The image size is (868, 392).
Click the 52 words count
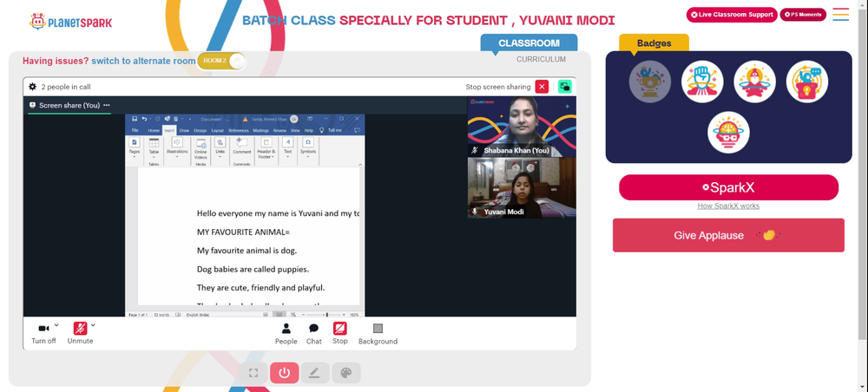[x=160, y=315]
